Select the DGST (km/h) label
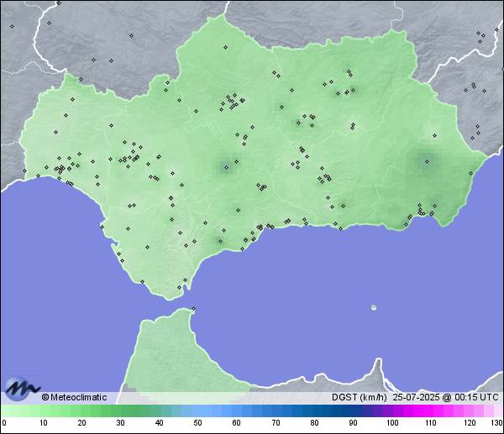The image size is (504, 434). coord(359,397)
